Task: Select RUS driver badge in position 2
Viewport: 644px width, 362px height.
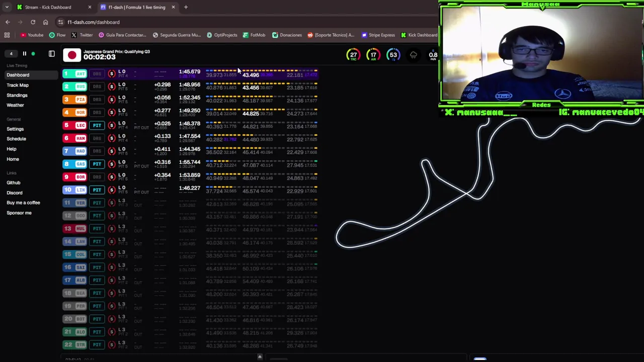Action: pos(75,86)
